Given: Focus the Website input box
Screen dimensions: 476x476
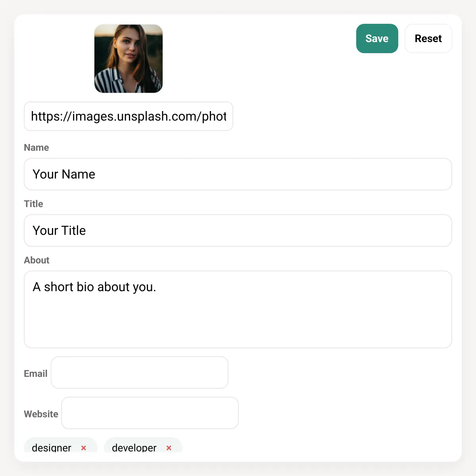Looking at the screenshot, I should click(x=150, y=413).
